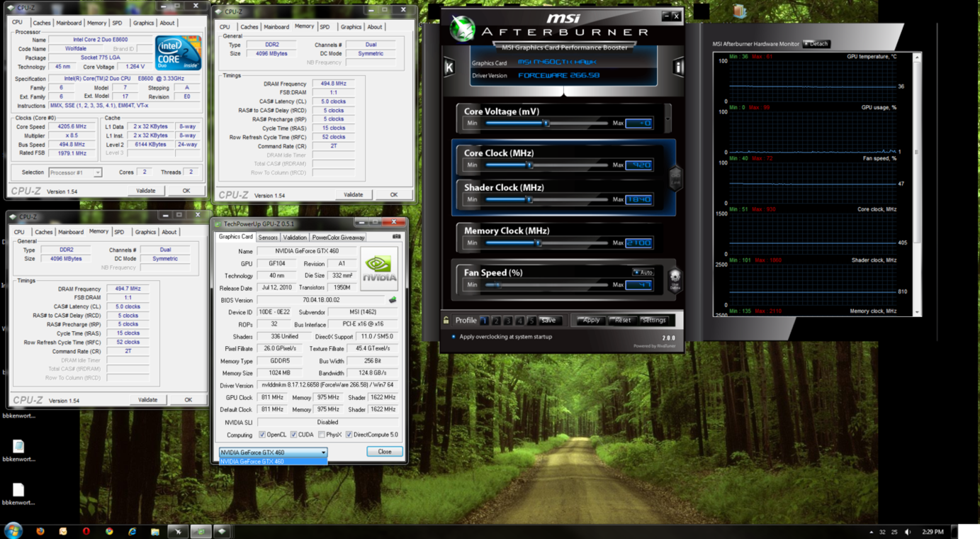Click the orange messenger taskbar icon

point(63,531)
